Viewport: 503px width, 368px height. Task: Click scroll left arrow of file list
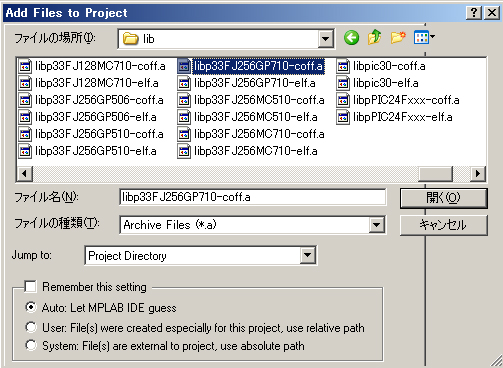[24, 174]
